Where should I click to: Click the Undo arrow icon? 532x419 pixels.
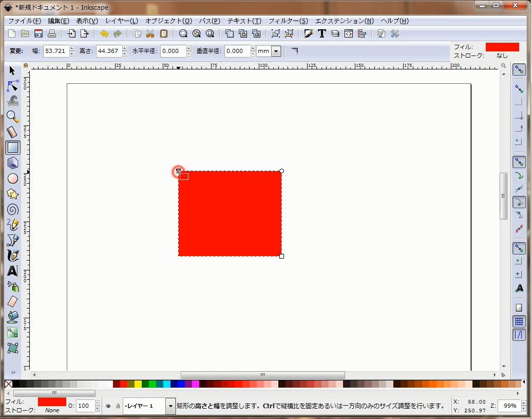104,34
